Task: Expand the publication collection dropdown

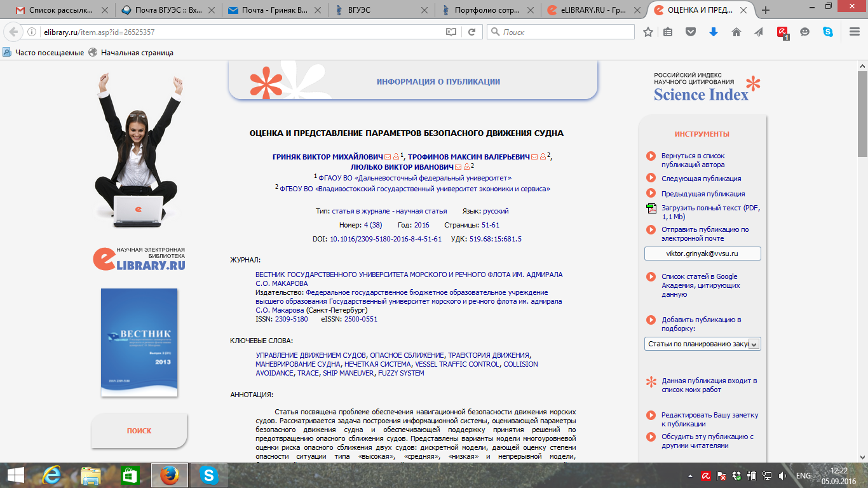Action: point(754,344)
